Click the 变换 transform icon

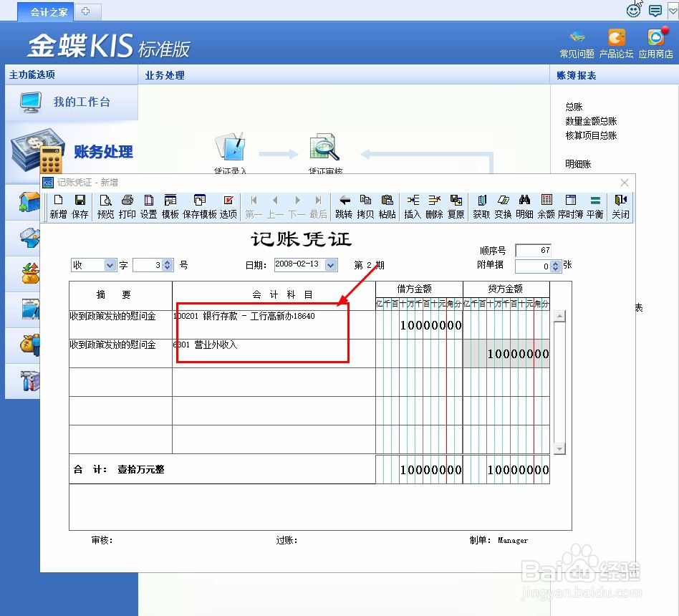(x=504, y=206)
